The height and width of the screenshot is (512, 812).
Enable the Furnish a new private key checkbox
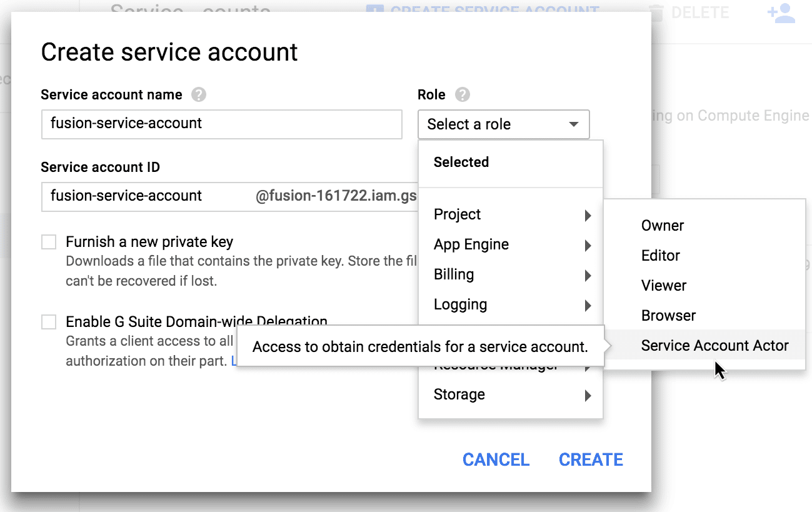coord(49,241)
